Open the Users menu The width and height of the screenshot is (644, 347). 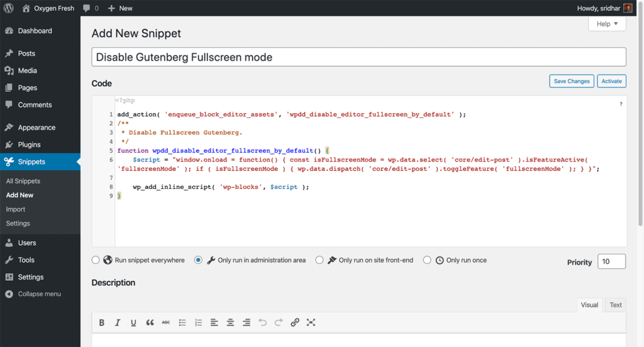[40, 243]
